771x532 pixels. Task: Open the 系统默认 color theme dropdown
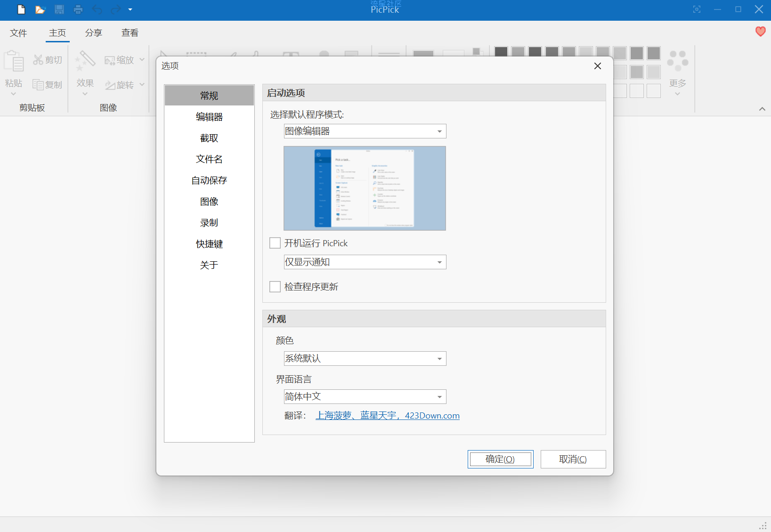(x=365, y=359)
